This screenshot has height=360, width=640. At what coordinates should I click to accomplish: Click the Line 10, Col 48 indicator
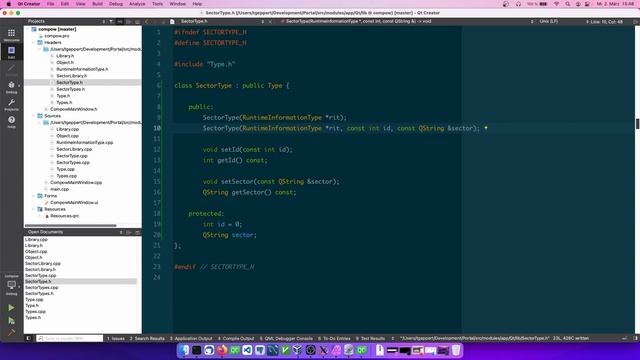pyautogui.click(x=606, y=21)
